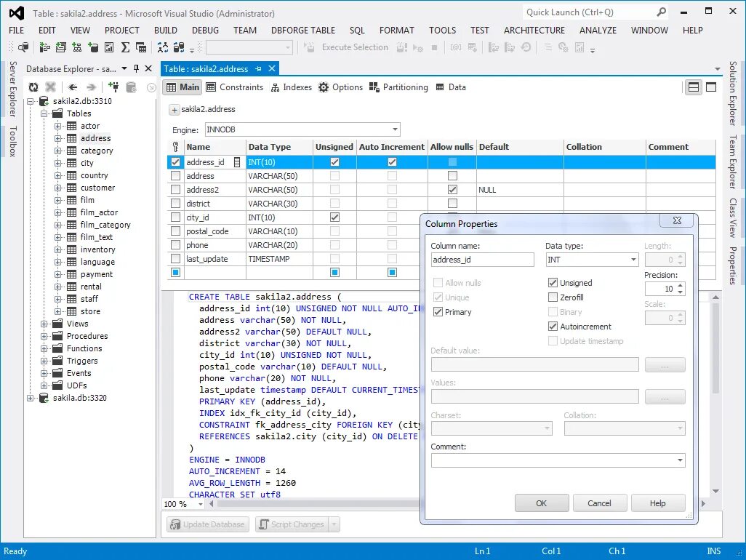Screen dimensions: 746x560
Task: Click the split view layout icon
Action: point(694,87)
